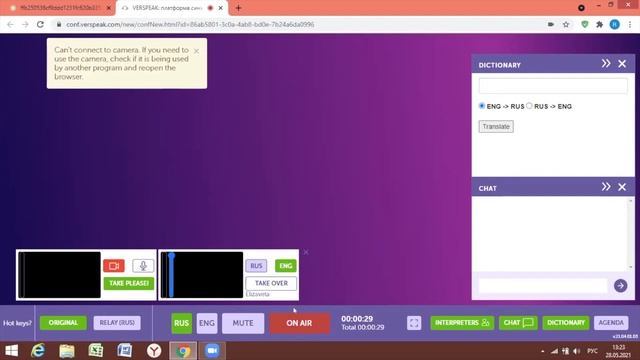The image size is (640, 360).
Task: Open Yandex Browser from taskbar
Action: [x=154, y=351]
